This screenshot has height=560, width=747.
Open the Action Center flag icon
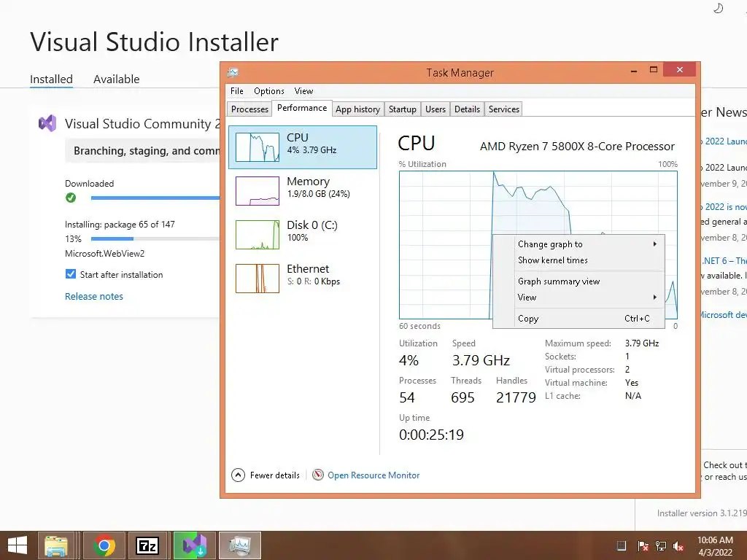(643, 545)
